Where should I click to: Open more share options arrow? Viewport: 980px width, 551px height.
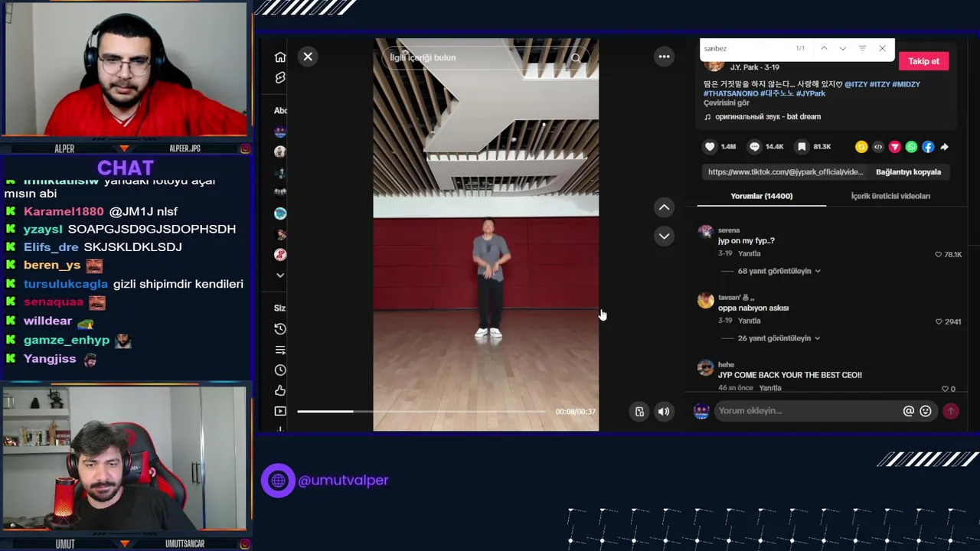944,147
